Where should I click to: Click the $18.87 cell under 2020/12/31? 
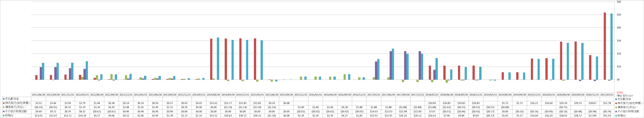[593, 103]
